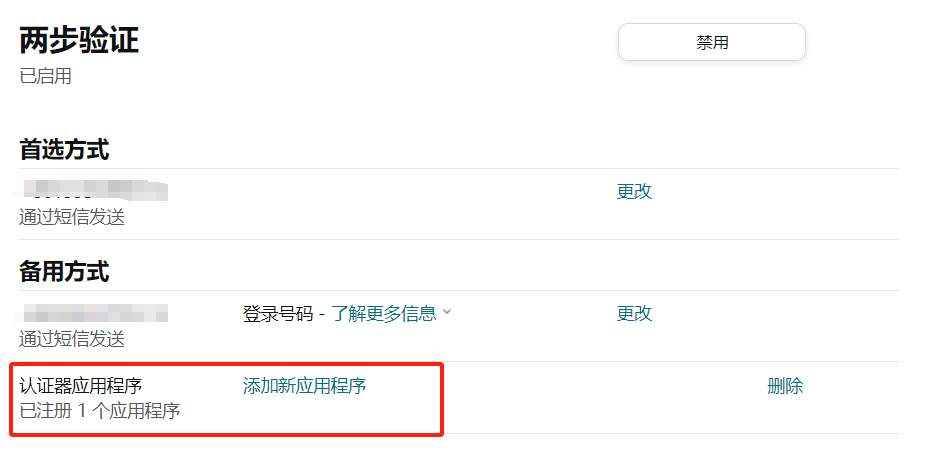Image resolution: width=937 pixels, height=459 pixels.
Task: Click the 认证器应用程序 label
Action: coord(81,386)
